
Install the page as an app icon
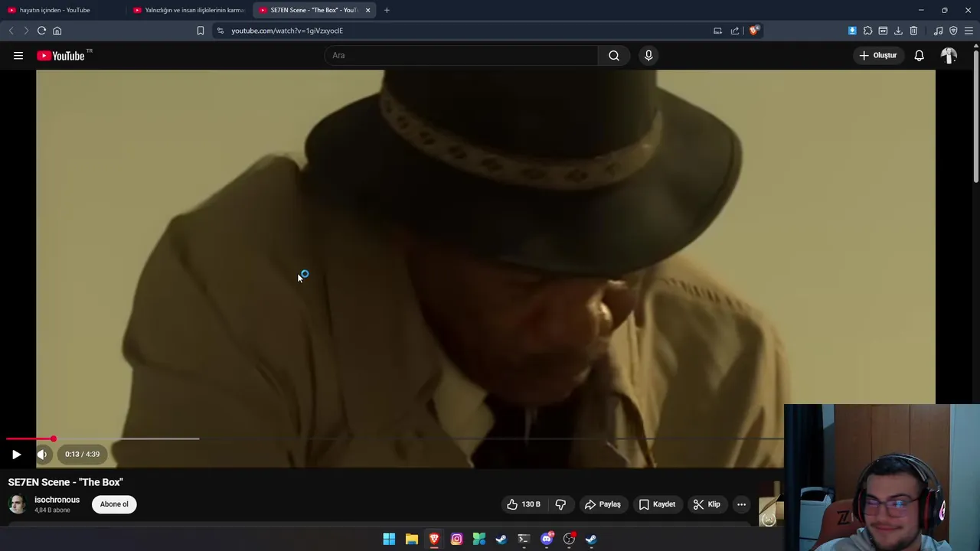tap(717, 31)
